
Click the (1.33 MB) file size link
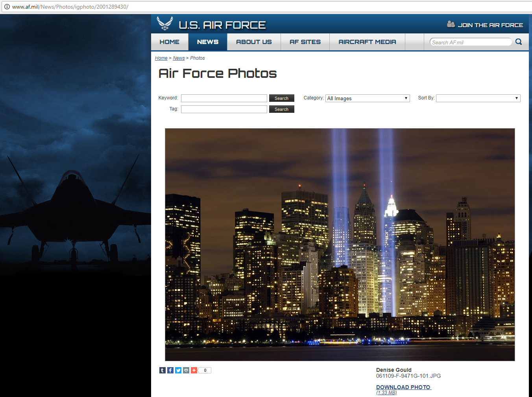(386, 393)
